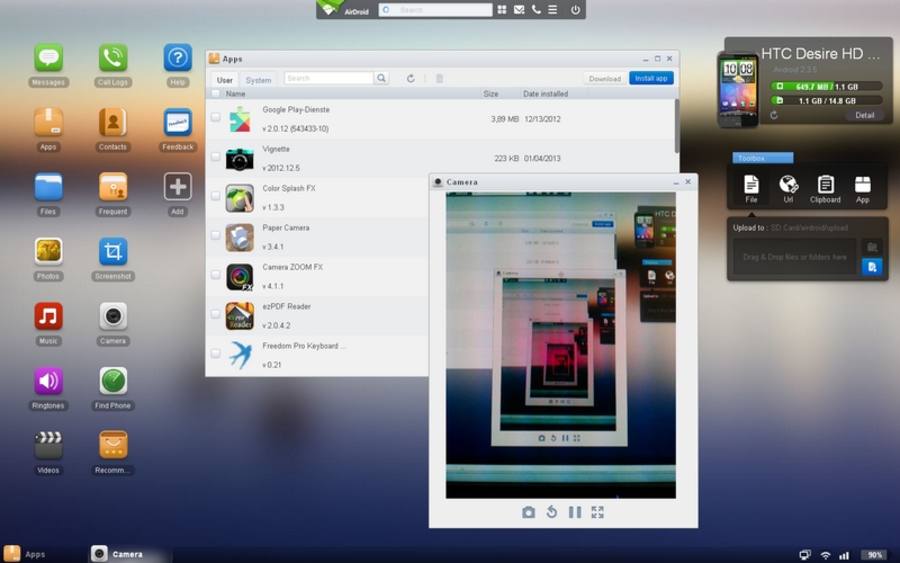Viewport: 900px width, 563px height.
Task: Launch the Find Phone icon
Action: (112, 380)
